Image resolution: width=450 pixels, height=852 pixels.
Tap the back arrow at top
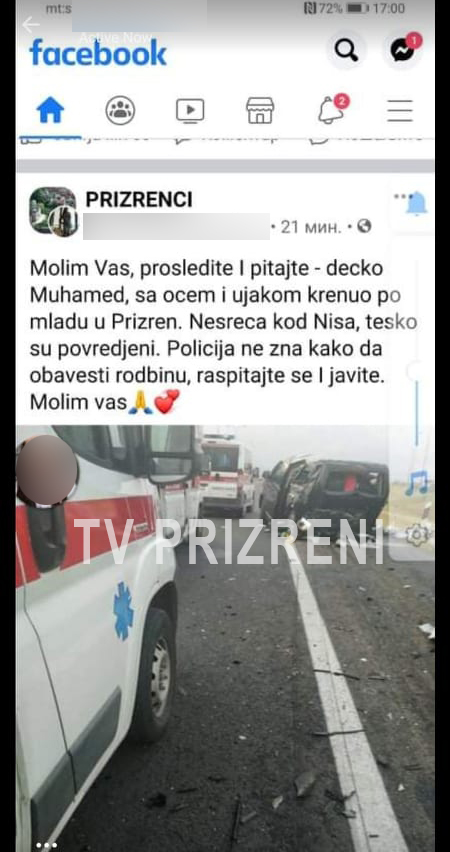click(30, 24)
